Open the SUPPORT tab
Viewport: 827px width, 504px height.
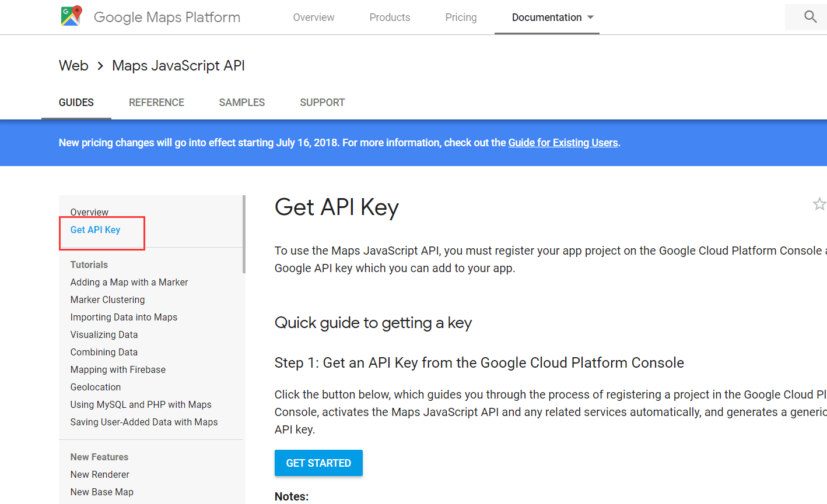click(322, 103)
